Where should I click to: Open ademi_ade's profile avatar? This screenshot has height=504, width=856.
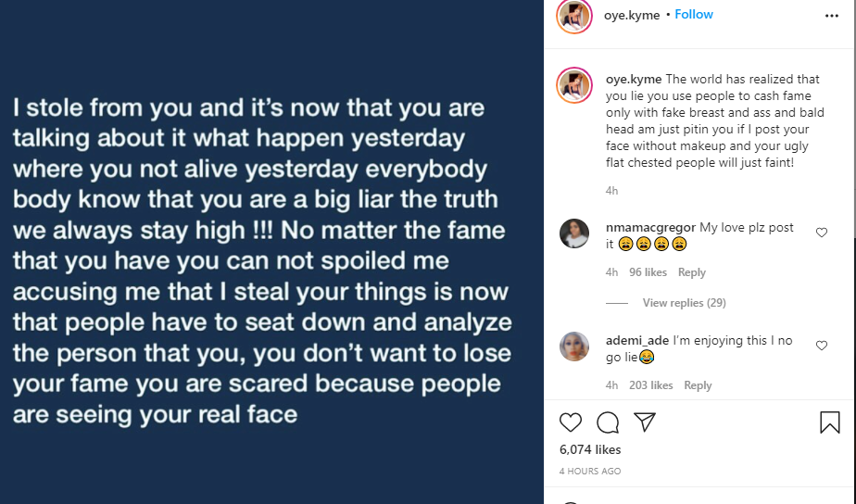(x=574, y=346)
